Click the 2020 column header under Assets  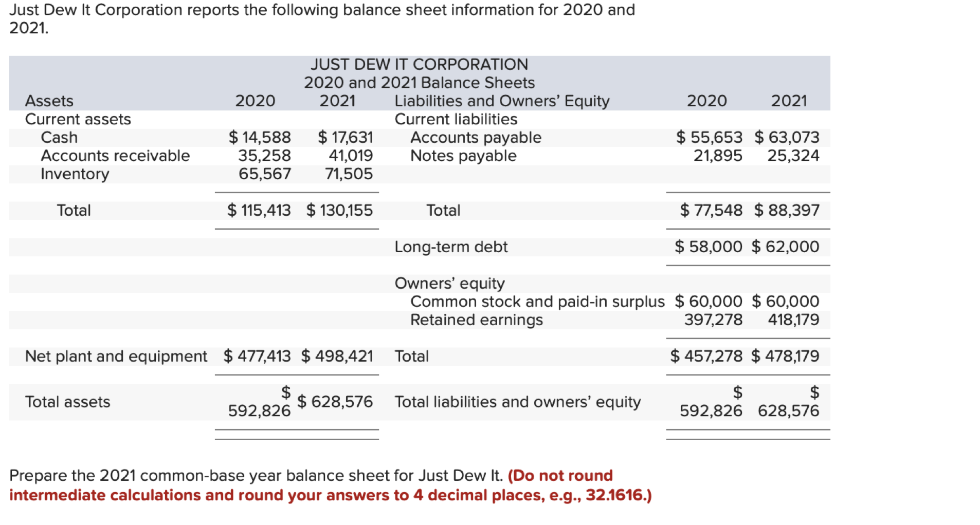[256, 101]
